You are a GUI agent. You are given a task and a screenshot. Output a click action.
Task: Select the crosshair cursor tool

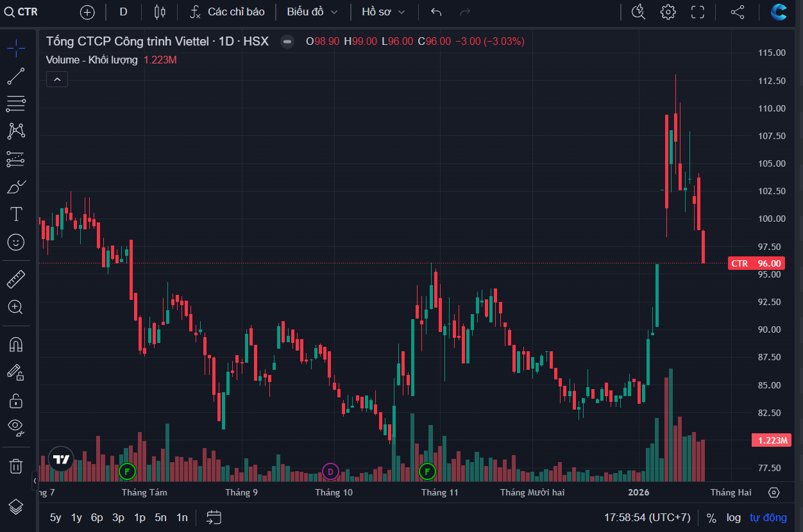click(x=16, y=47)
